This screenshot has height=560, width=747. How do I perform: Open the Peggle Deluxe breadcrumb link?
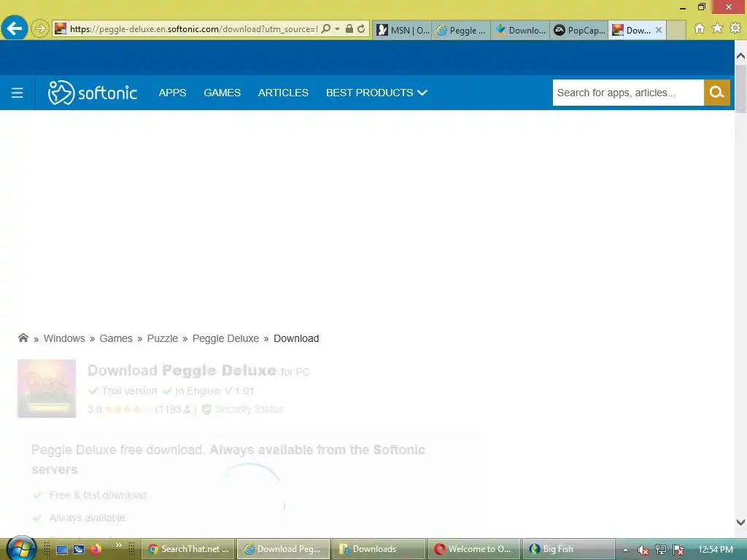click(x=226, y=338)
